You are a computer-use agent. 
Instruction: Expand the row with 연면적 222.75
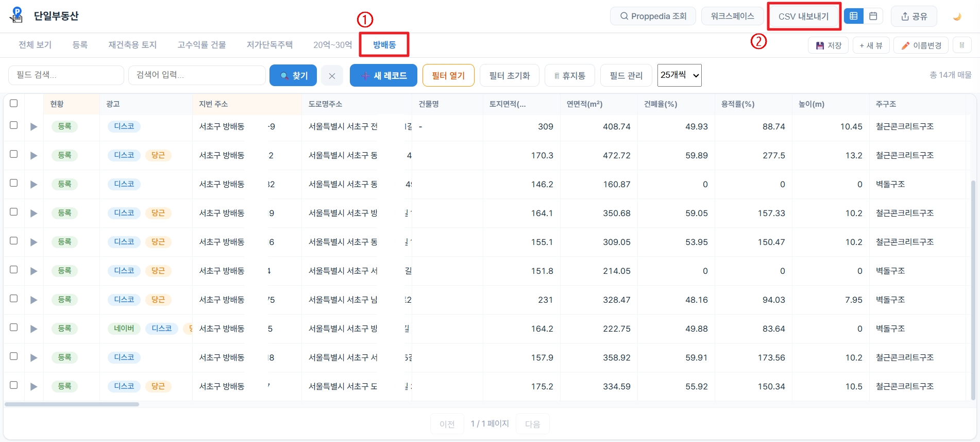point(34,329)
